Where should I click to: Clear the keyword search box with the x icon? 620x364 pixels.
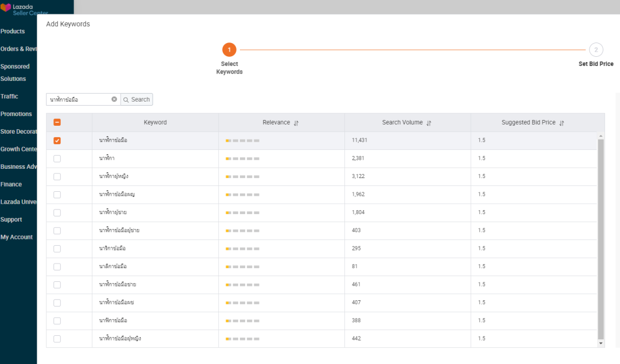tap(114, 99)
